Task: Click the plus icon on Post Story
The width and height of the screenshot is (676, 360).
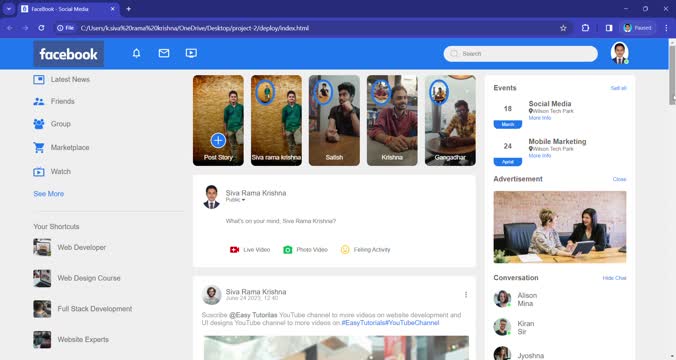Action: [218, 140]
